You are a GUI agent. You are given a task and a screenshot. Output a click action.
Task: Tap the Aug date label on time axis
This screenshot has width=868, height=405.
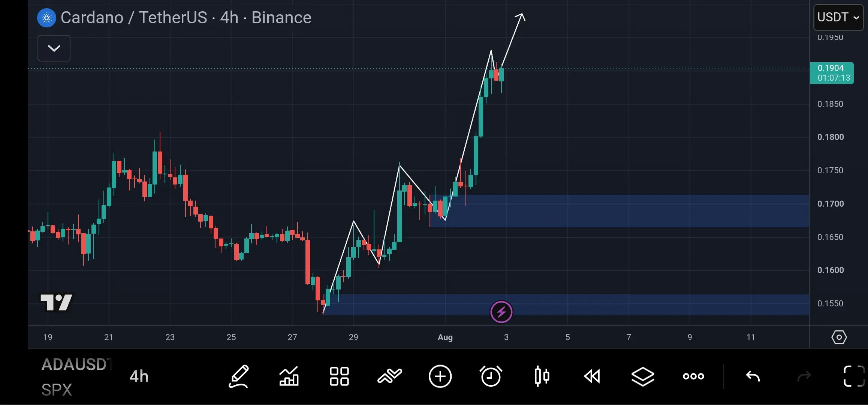(x=445, y=337)
